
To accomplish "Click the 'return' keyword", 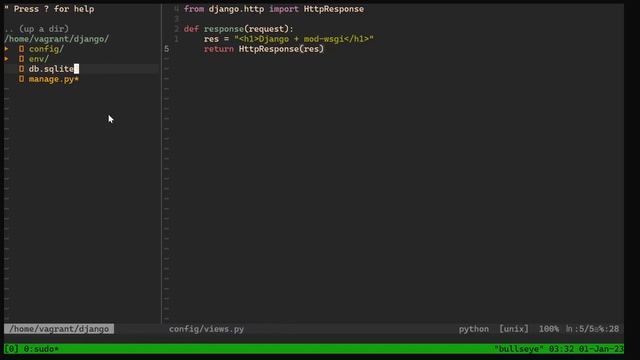I will pos(219,49).
